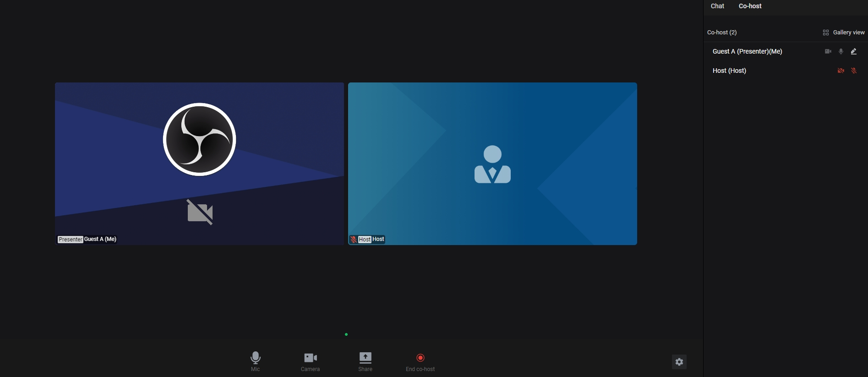Image resolution: width=868 pixels, height=377 pixels.
Task: Edit name pencil icon for Guest A
Action: [x=854, y=51]
